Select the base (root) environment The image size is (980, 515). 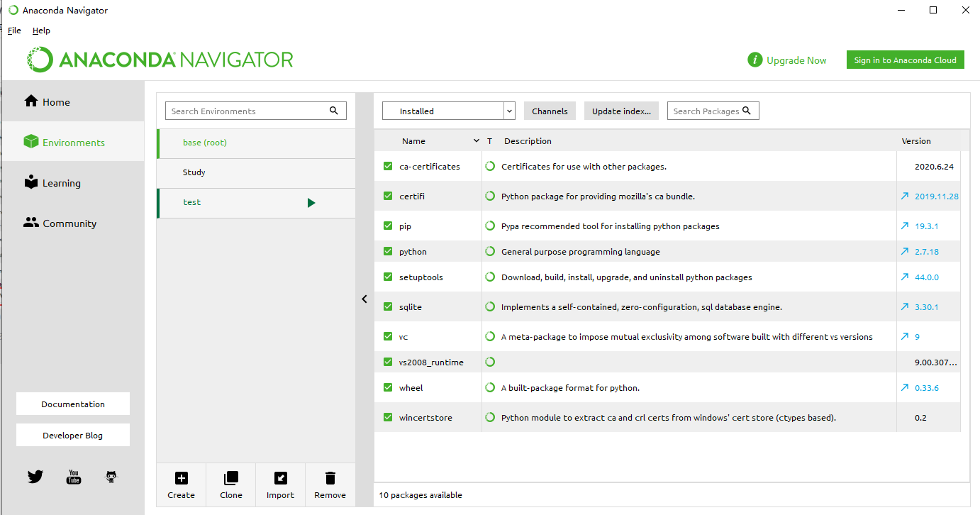[x=256, y=143]
